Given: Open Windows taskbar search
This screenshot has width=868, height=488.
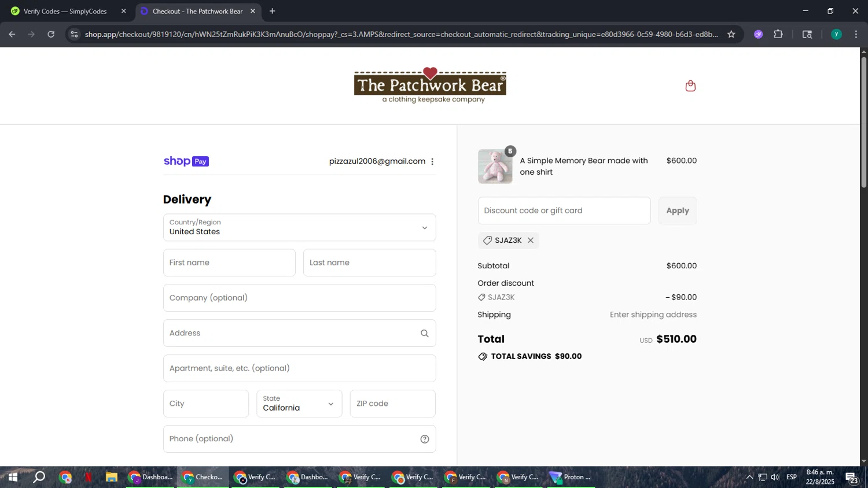Looking at the screenshot, I should click(x=39, y=477).
